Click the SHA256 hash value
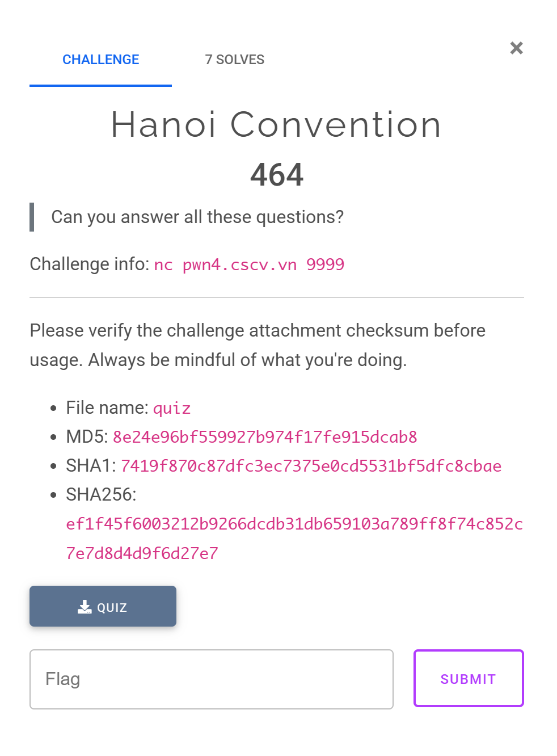 tap(294, 524)
